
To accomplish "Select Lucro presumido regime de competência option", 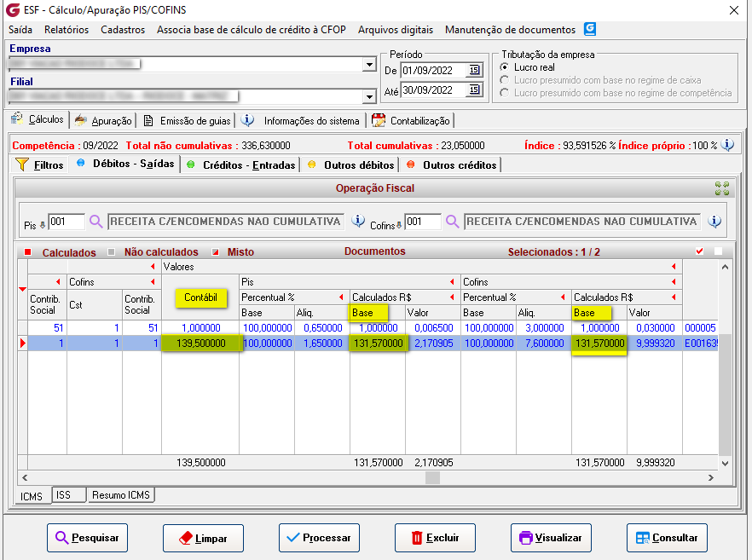I will [504, 93].
